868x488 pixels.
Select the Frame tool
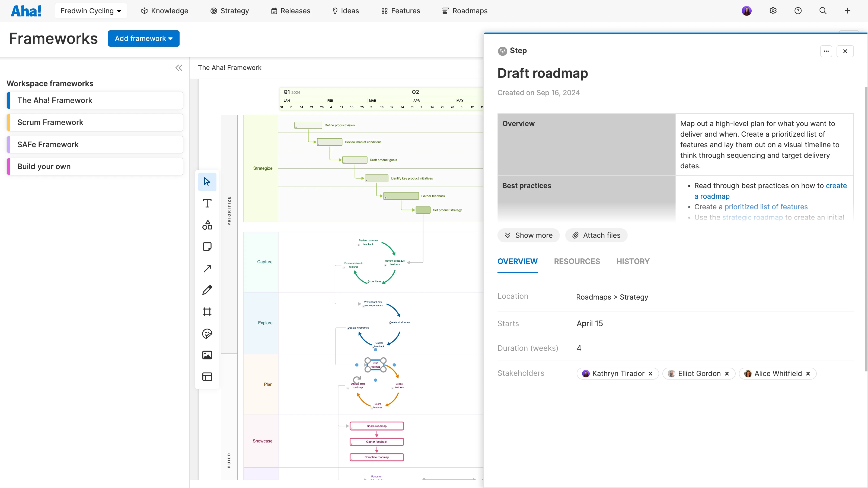[x=207, y=312]
